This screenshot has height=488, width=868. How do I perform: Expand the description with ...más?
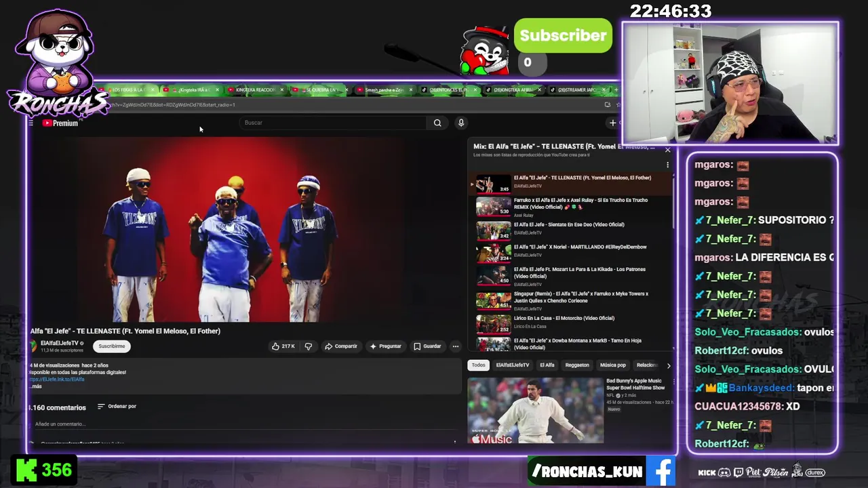click(36, 386)
